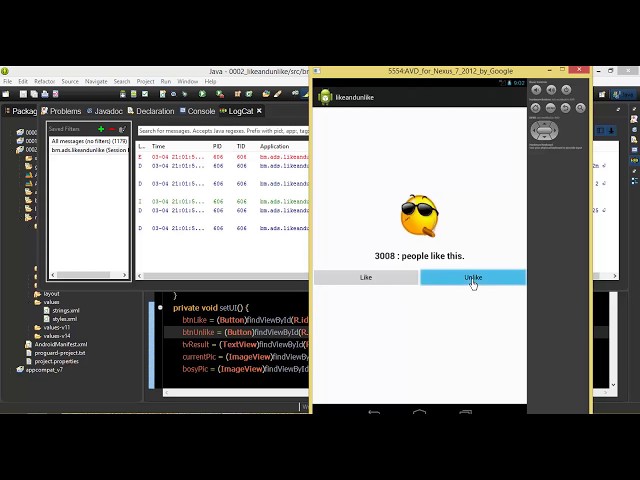Click the emulator hardware Search button
Viewport: 640px width, 480px height.
580,108
